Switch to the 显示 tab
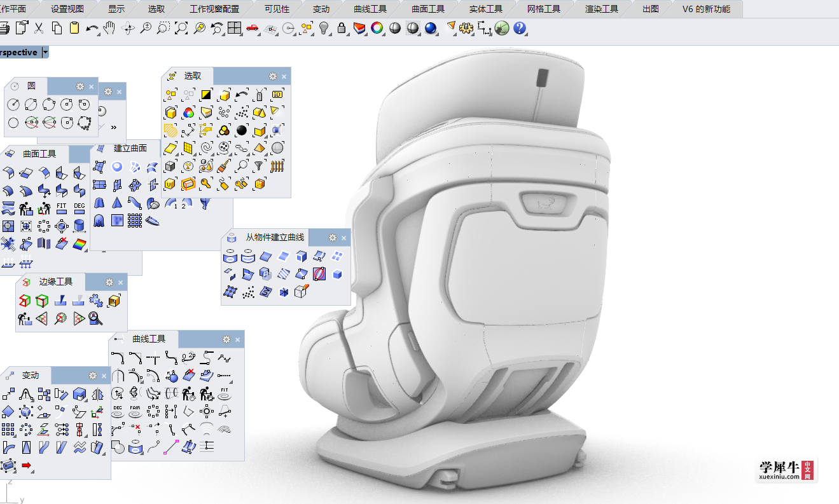The image size is (839, 504). [x=116, y=9]
